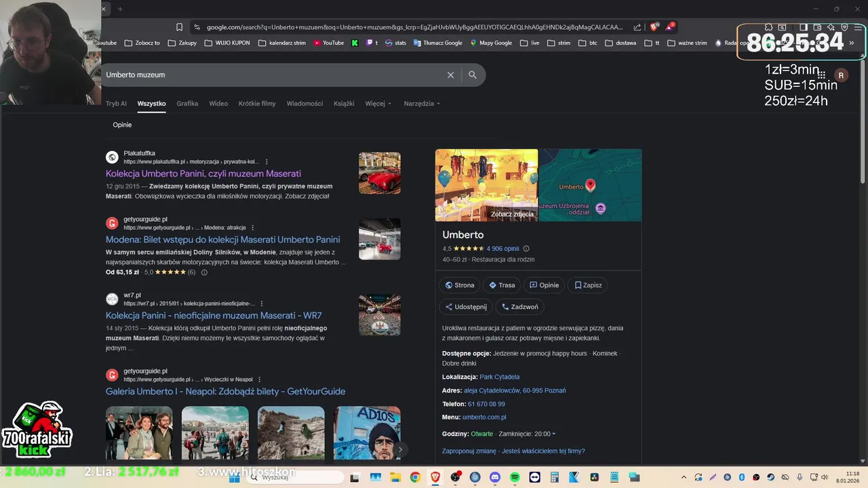The width and height of the screenshot is (868, 488).
Task: Switch to the Wiadomości tab
Action: [304, 104]
